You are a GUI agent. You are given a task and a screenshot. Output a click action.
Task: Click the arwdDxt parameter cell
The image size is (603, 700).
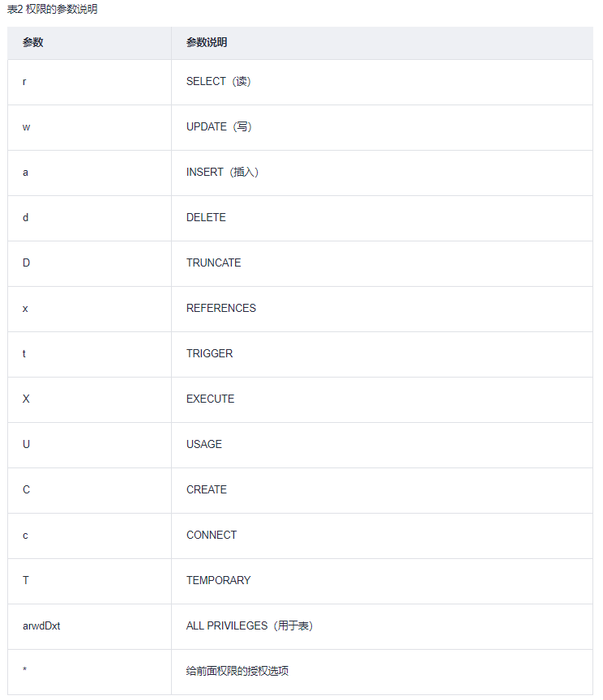click(x=41, y=626)
